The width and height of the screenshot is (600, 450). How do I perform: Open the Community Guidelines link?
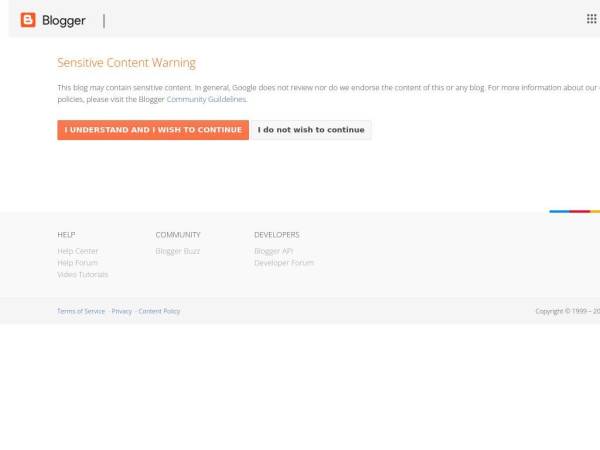coord(206,99)
